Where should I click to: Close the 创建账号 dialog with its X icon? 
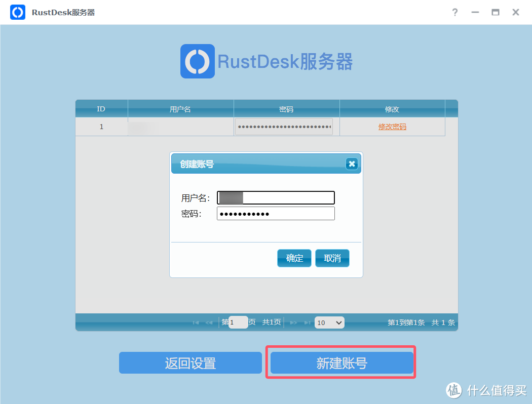click(x=352, y=164)
